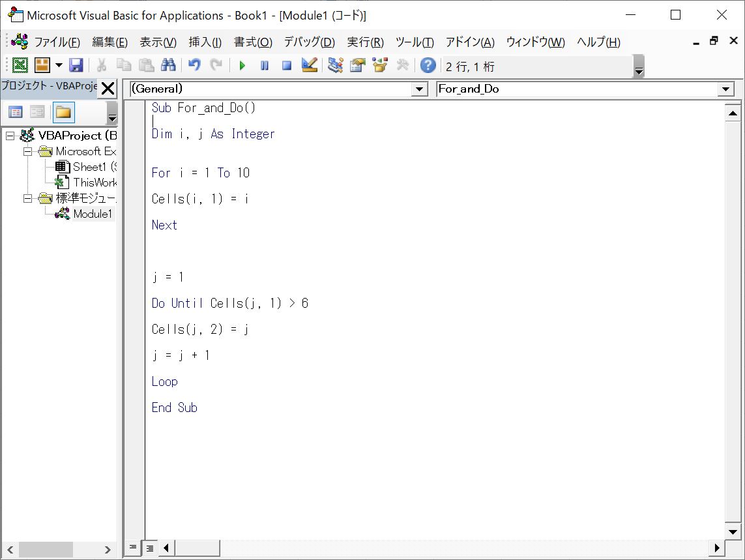Click project pane toolbar overflow arrow
The image size is (745, 560).
click(112, 113)
